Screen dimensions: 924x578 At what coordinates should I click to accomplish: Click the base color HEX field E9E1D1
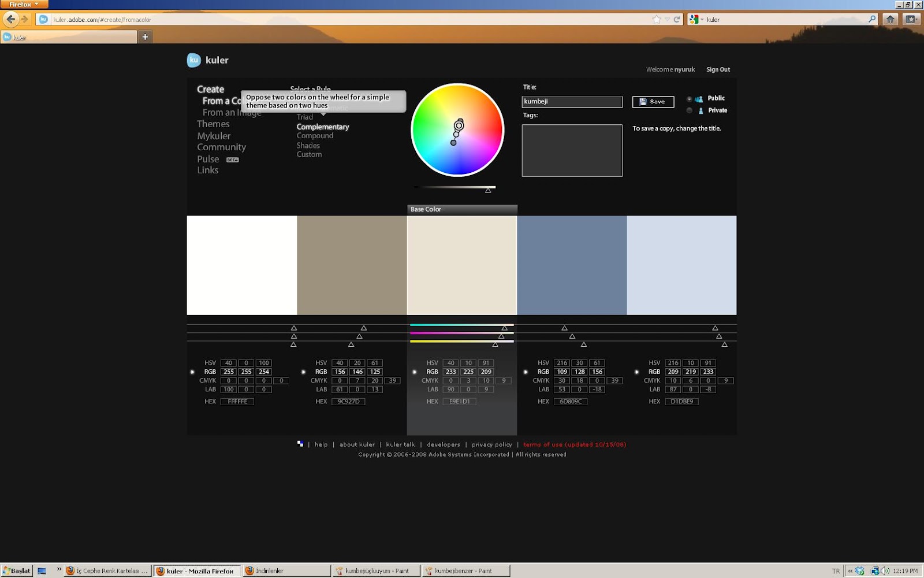(460, 401)
